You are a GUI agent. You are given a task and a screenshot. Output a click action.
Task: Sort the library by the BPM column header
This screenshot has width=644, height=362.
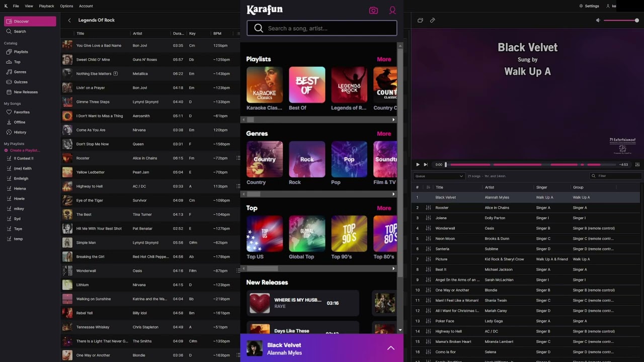(x=217, y=33)
